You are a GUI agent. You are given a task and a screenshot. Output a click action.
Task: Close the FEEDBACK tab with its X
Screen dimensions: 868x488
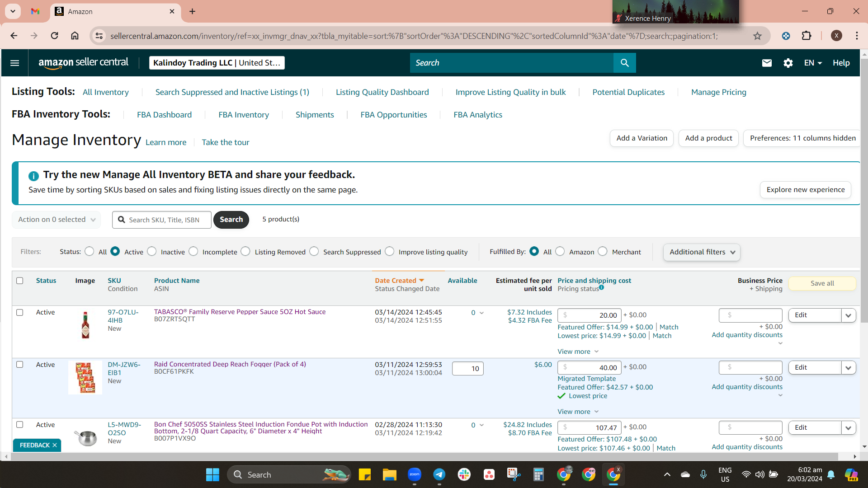coord(55,445)
